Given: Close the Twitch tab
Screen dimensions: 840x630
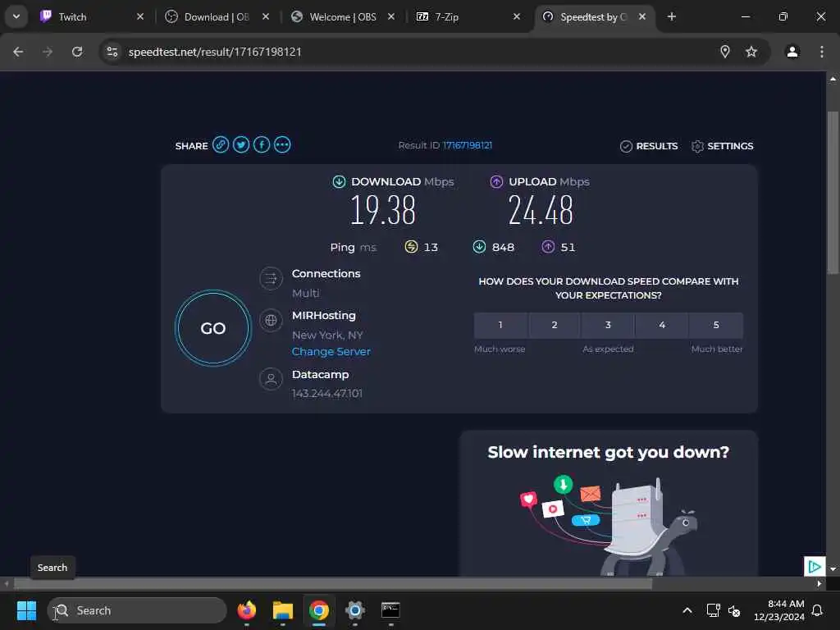Looking at the screenshot, I should pyautogui.click(x=140, y=16).
